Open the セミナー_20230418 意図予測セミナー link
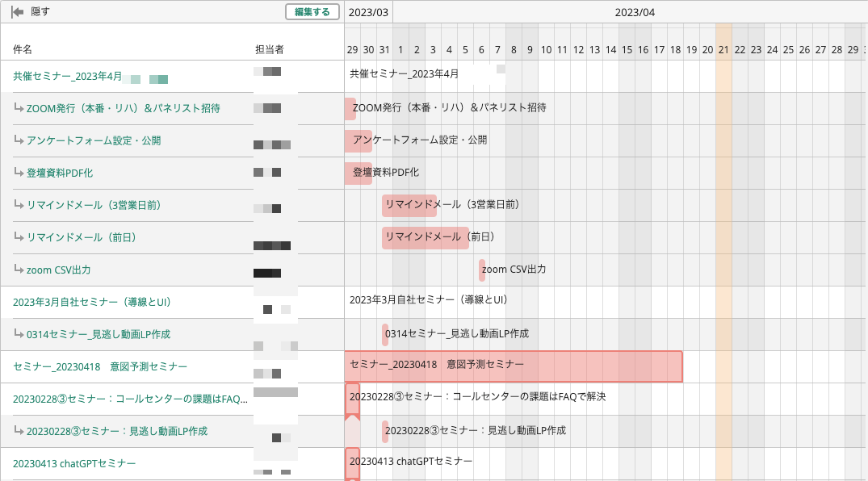 [100, 366]
